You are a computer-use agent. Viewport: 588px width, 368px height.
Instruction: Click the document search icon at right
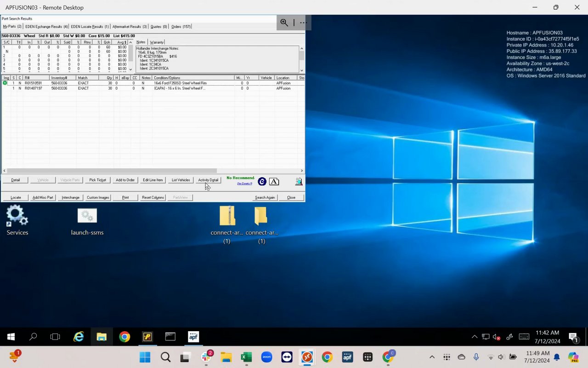click(x=299, y=182)
